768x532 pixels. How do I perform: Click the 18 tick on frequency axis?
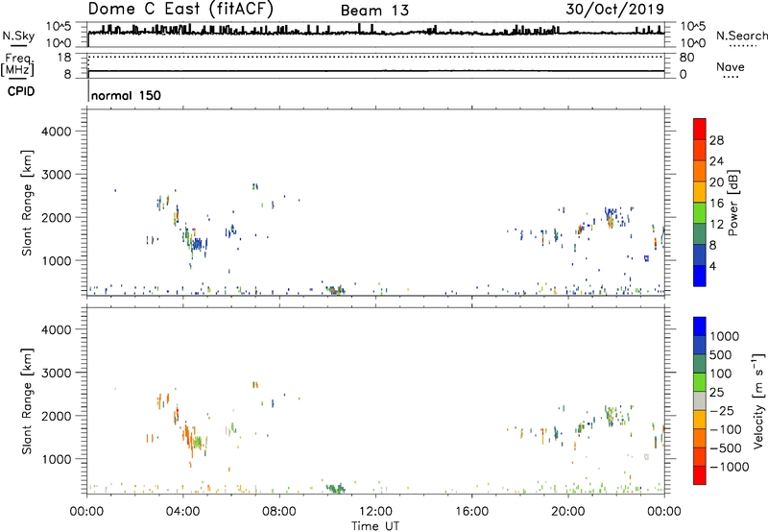(64, 58)
